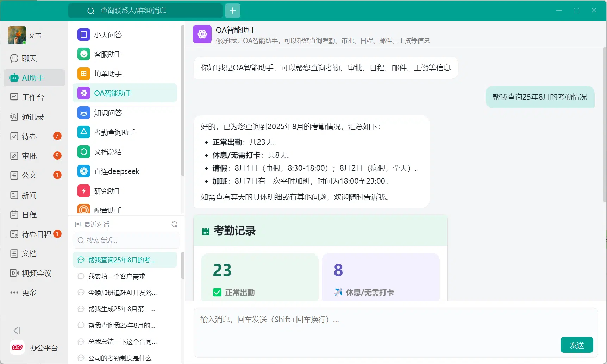Expand the 更多 menu
607x364 pixels.
coord(34,293)
